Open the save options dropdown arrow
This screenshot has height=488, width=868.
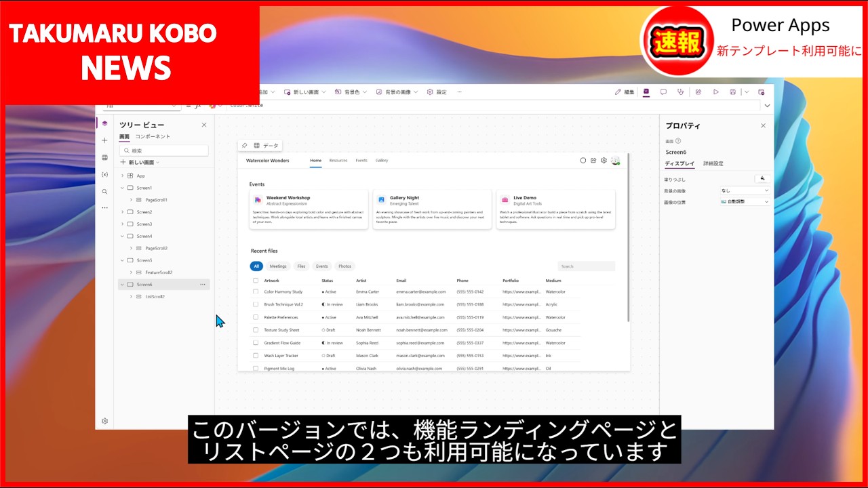coord(746,92)
